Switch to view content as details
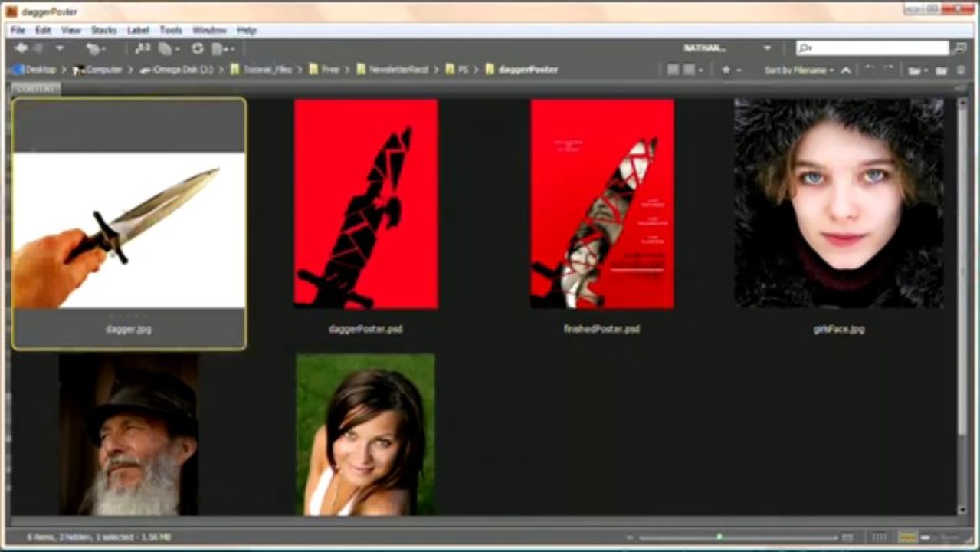Image resolution: width=980 pixels, height=552 pixels. 927,537
